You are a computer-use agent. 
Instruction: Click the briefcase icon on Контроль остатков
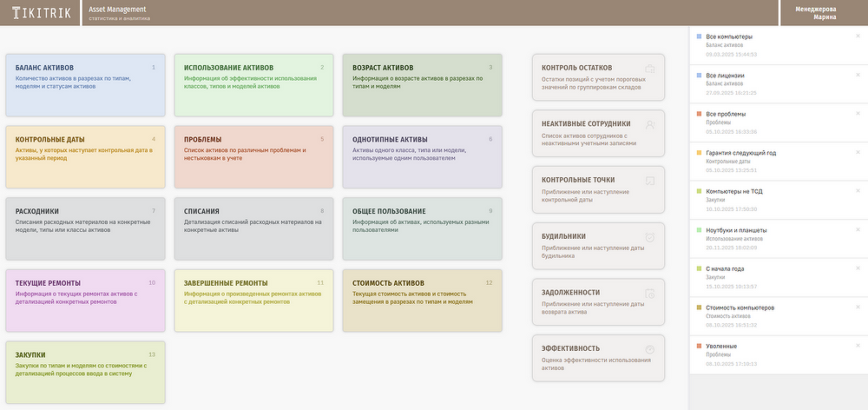[649, 69]
